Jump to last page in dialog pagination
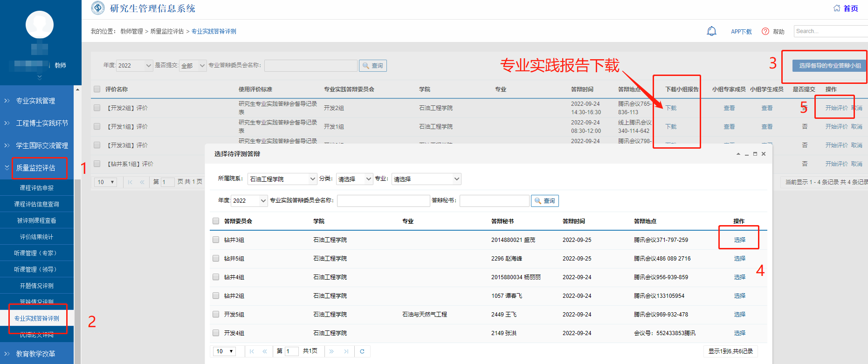The width and height of the screenshot is (868, 364). (x=346, y=351)
